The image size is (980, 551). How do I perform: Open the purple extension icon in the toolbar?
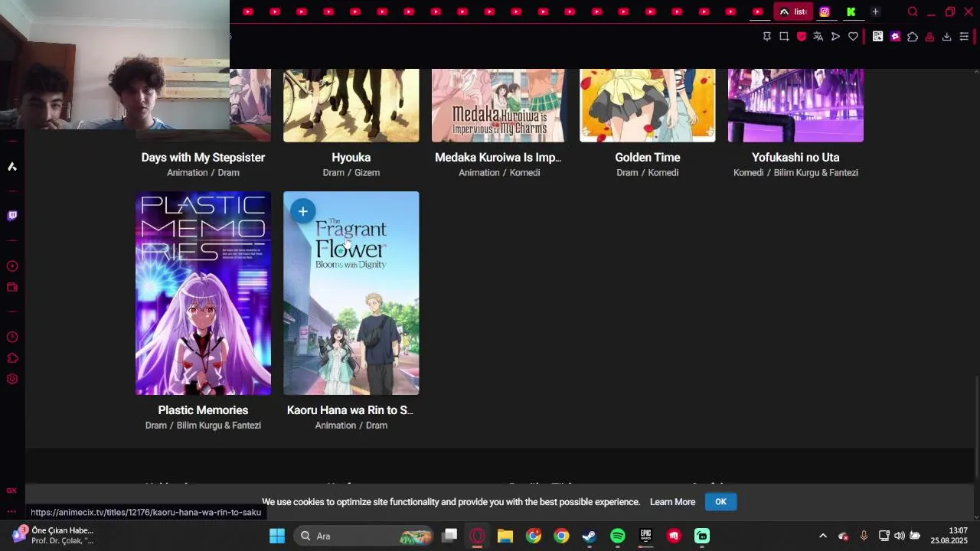895,37
